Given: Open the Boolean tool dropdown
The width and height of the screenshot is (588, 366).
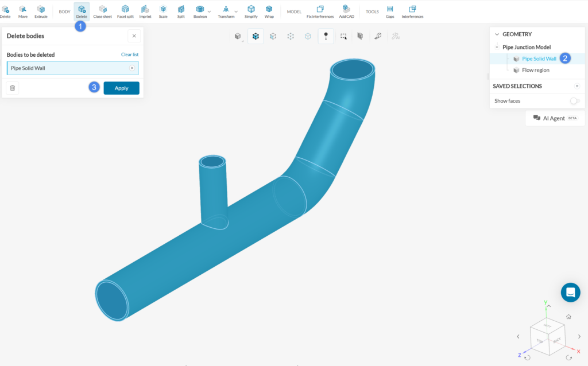Looking at the screenshot, I should (x=209, y=11).
